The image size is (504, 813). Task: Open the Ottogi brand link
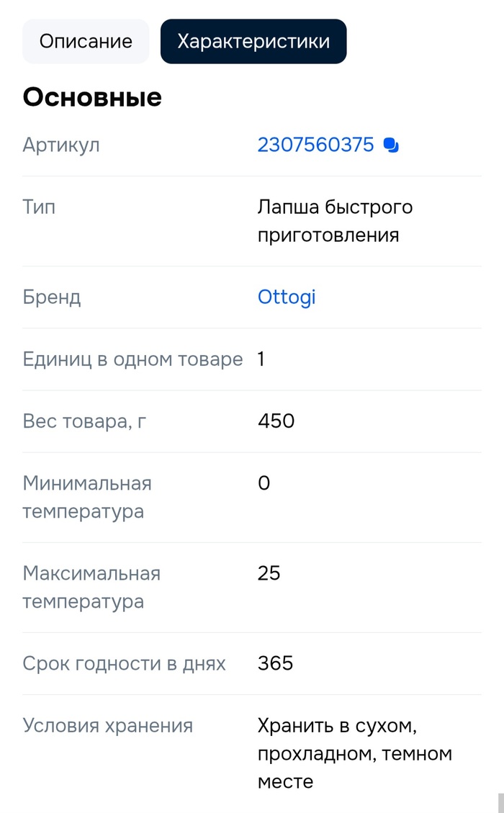(287, 297)
